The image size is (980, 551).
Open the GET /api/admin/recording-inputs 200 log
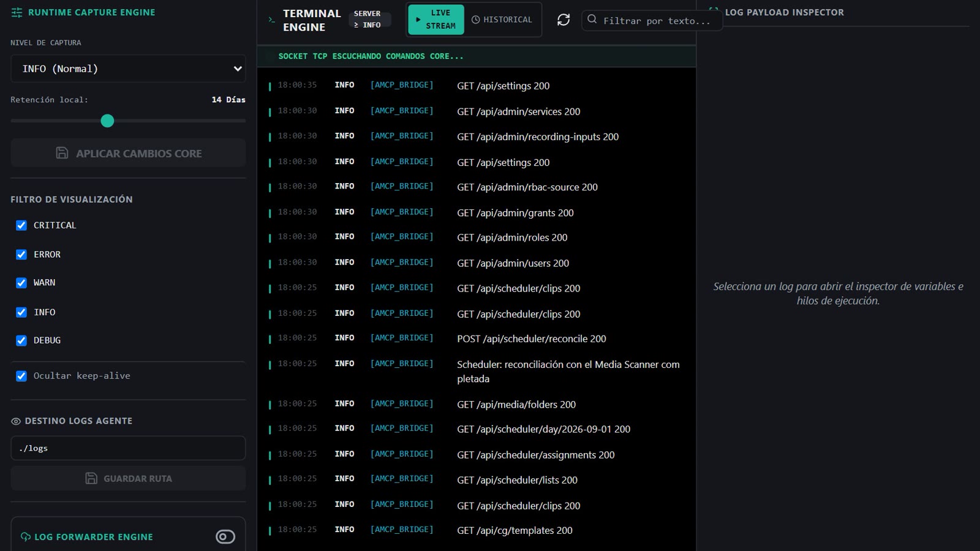click(x=477, y=137)
